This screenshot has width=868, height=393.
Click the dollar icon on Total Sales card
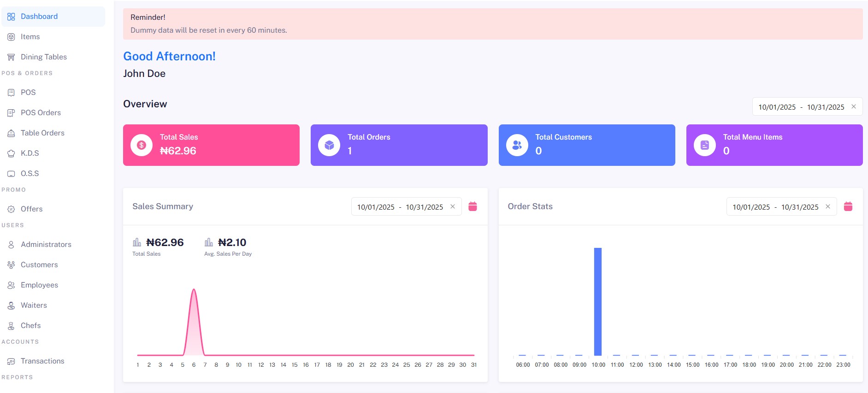pos(142,145)
